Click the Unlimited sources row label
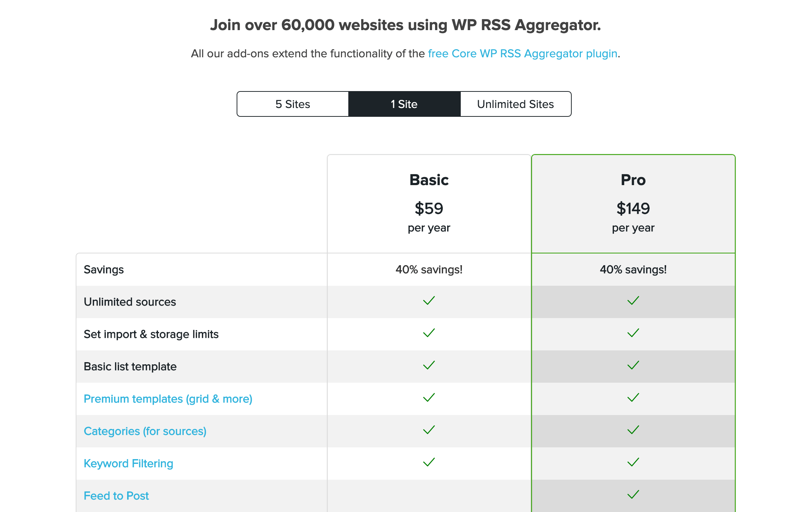 130,302
